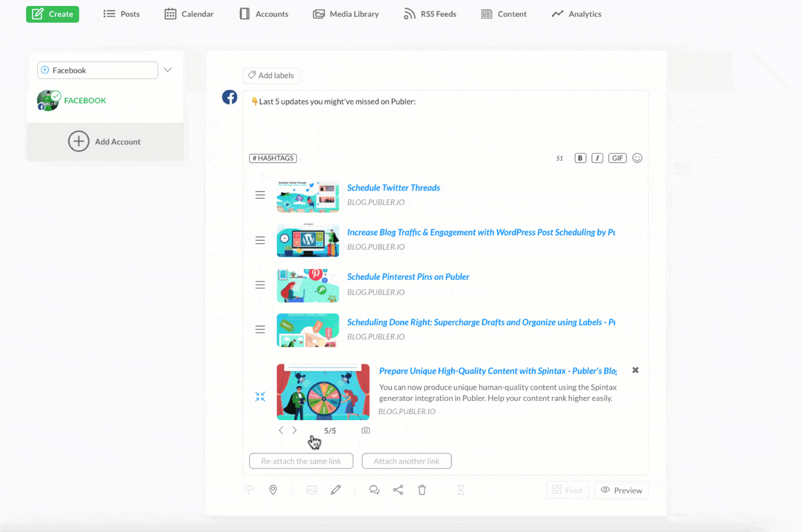
Task: Click the drag handle for WordPress Post Scheduling
Action: click(x=260, y=240)
